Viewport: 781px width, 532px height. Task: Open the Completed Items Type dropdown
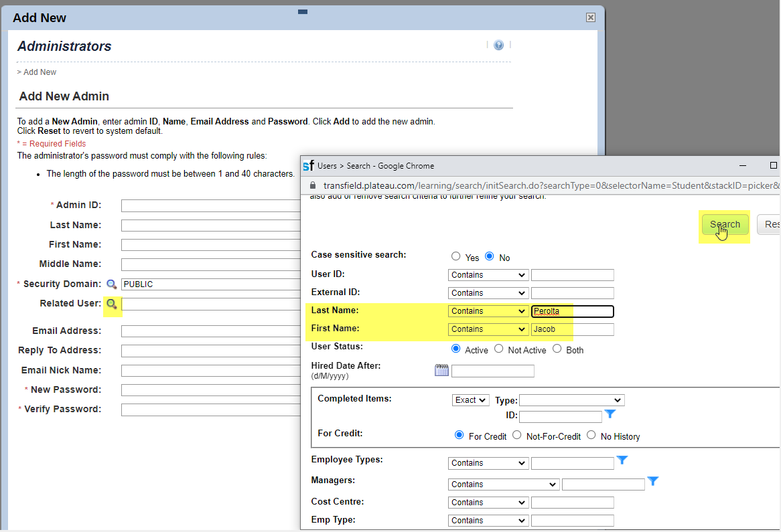pyautogui.click(x=571, y=400)
